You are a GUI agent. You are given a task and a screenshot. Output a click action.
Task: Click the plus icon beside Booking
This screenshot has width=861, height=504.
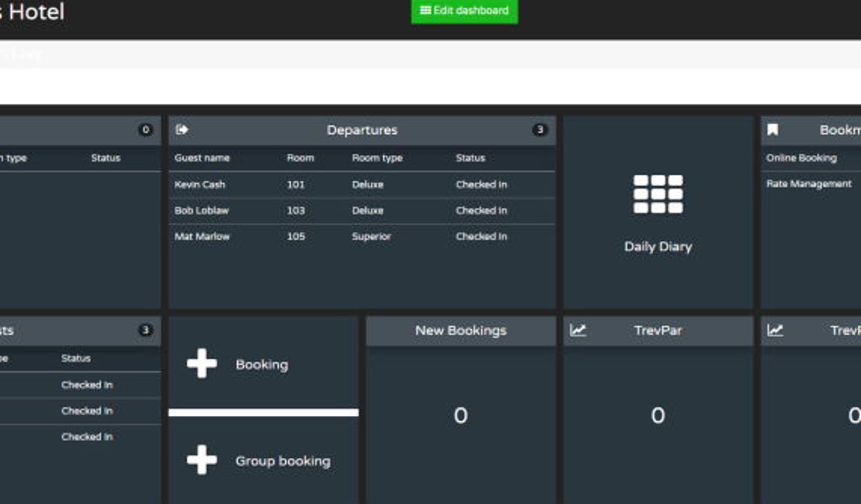[202, 364]
